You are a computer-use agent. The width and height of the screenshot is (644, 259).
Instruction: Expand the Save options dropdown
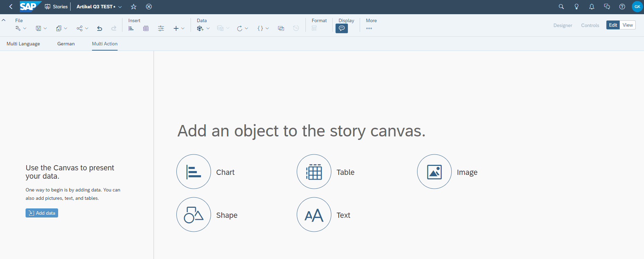pyautogui.click(x=45, y=28)
